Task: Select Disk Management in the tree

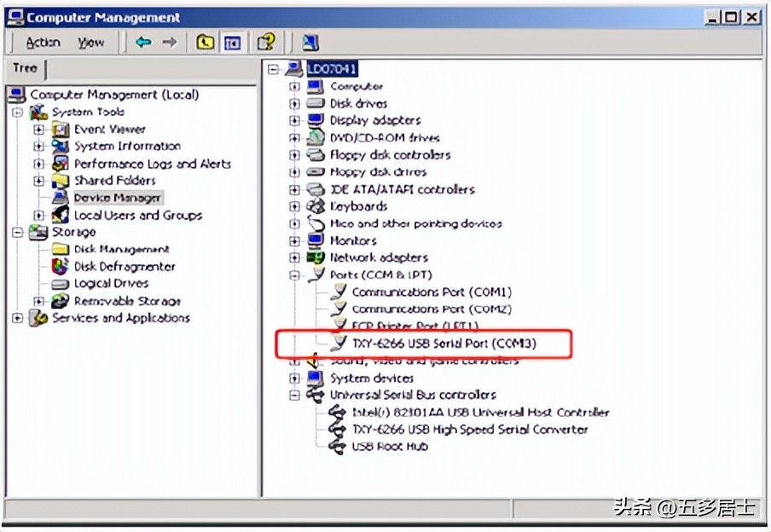Action: (121, 249)
